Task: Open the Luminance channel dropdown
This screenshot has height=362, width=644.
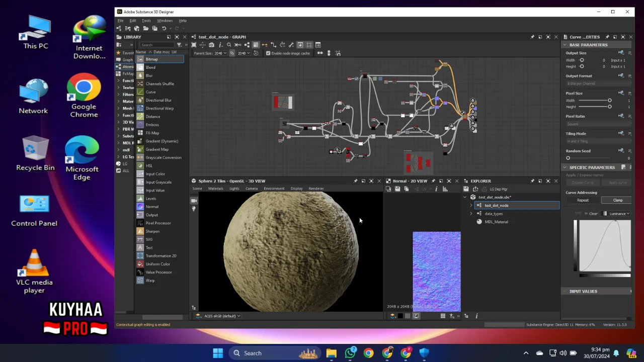Action: coord(616,214)
